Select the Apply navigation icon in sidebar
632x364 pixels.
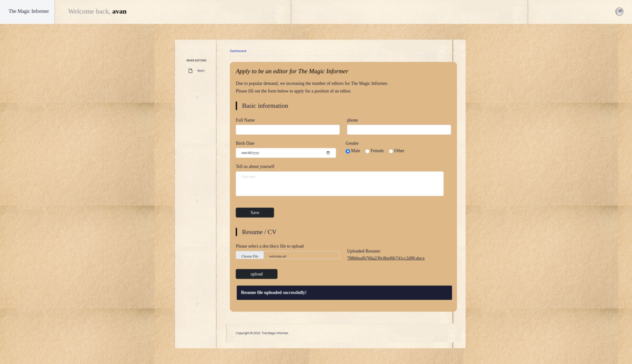(x=190, y=70)
